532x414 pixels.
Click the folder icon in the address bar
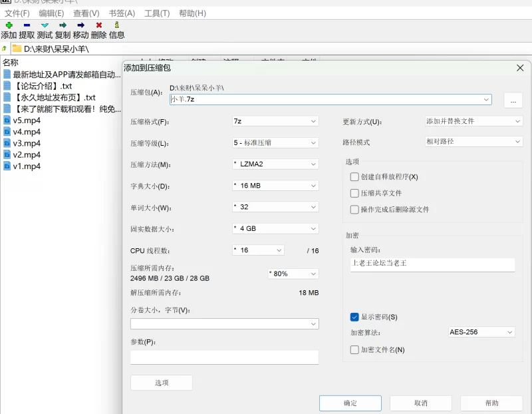(x=17, y=49)
